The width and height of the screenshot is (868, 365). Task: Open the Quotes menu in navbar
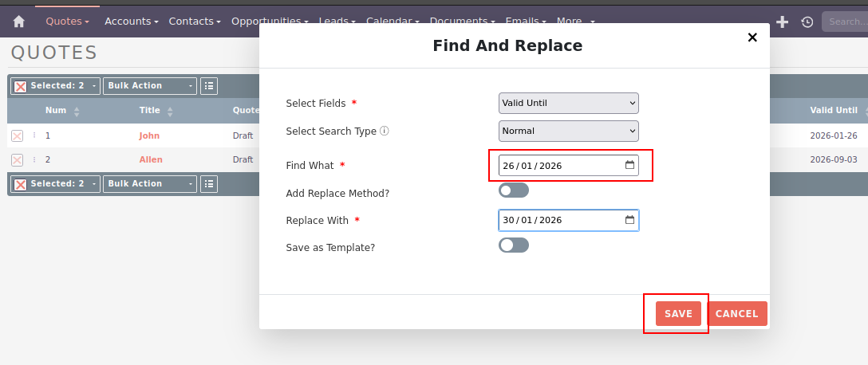click(67, 22)
